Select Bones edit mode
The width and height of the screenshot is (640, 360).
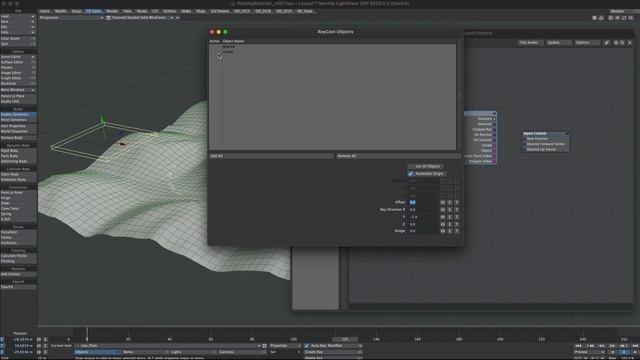coord(146,352)
